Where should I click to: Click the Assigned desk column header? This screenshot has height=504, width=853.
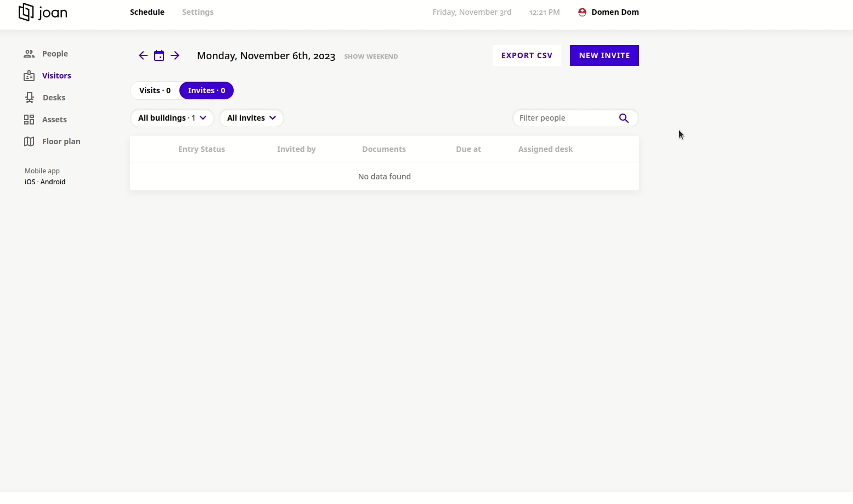click(x=545, y=149)
